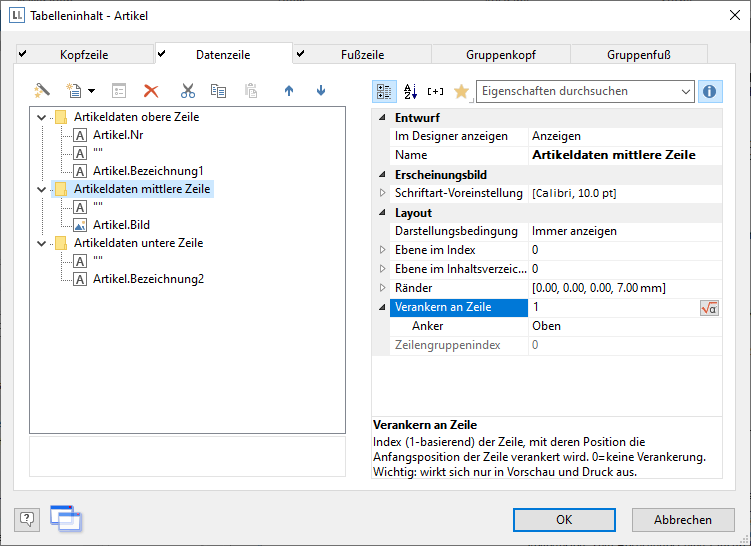Switch to the Kopfzeile tab
751x546 pixels.
[86, 55]
